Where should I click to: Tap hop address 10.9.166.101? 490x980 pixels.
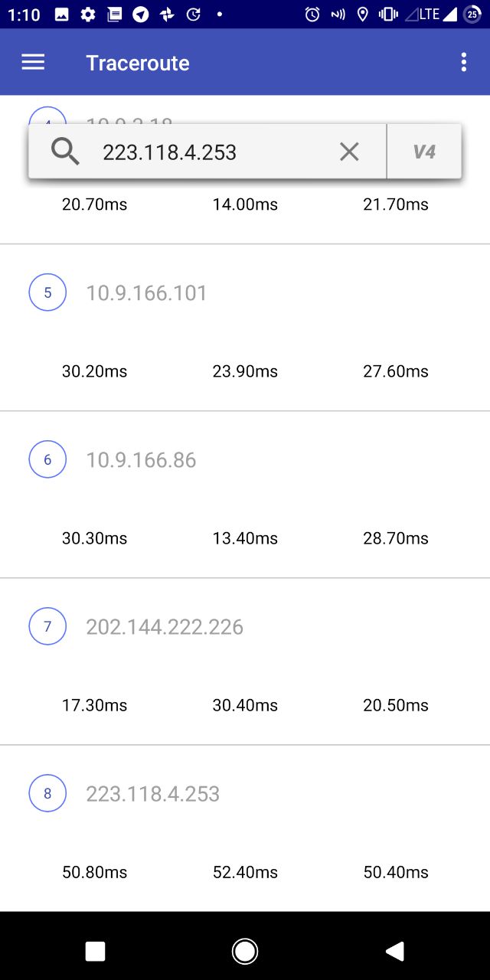[x=147, y=293]
